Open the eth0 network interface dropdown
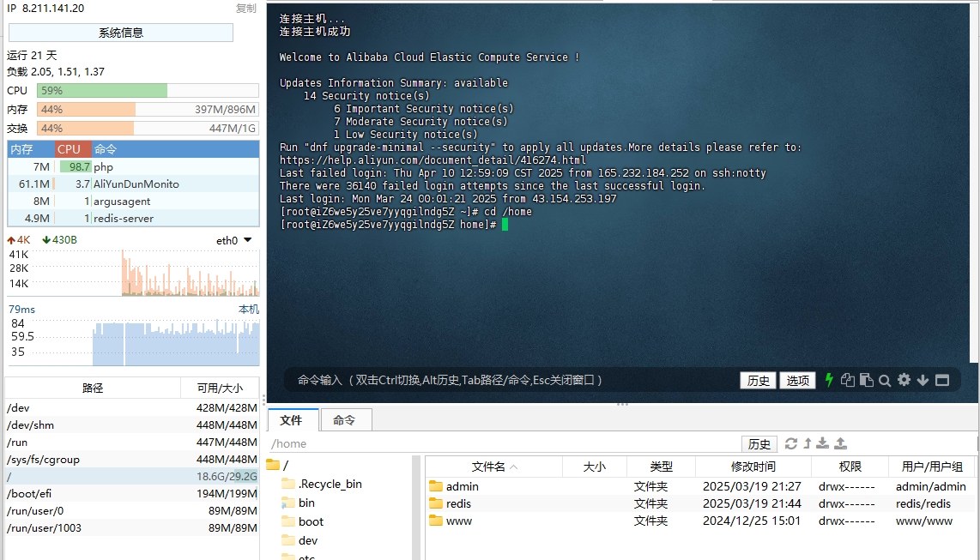The height and width of the screenshot is (560, 980). (234, 240)
